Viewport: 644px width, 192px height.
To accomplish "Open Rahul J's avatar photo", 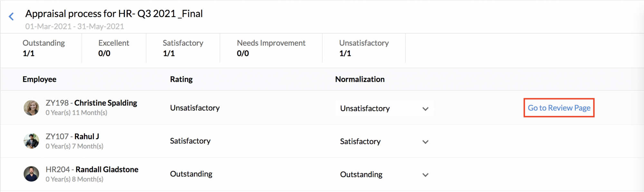I will pos(31,141).
